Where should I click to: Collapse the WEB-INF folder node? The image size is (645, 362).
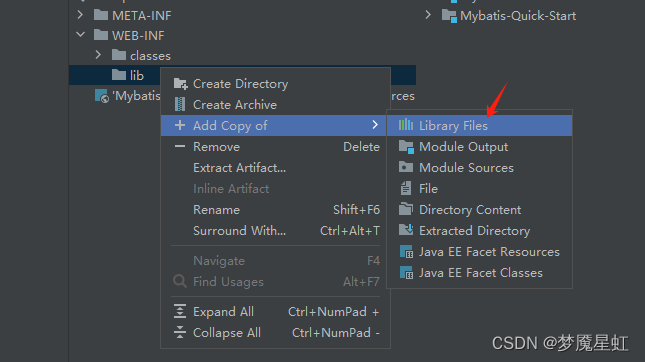point(81,35)
